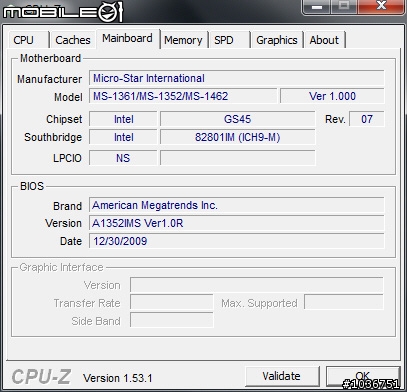Click the Manufacturer label

49,79
